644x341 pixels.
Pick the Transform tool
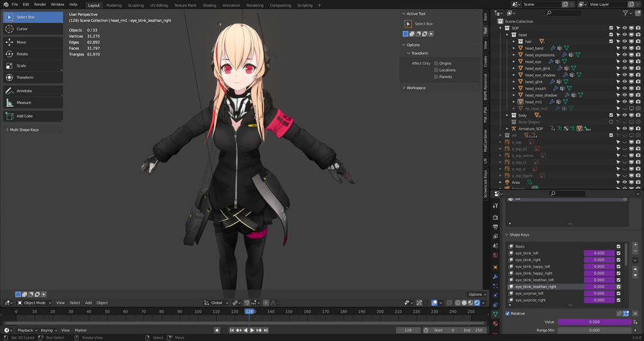33,78
